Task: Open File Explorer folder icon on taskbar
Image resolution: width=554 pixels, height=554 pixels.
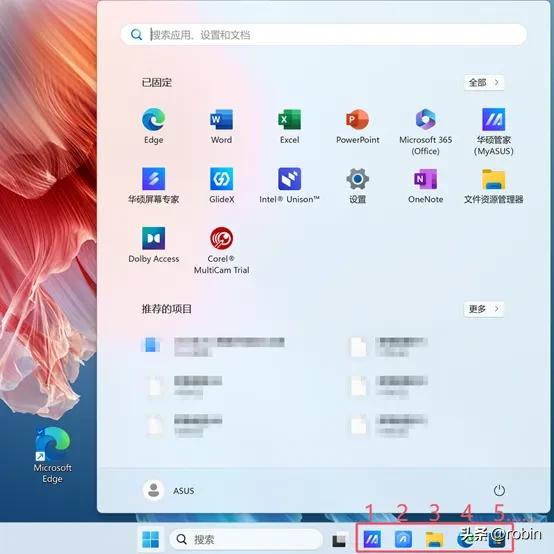Action: tap(434, 540)
